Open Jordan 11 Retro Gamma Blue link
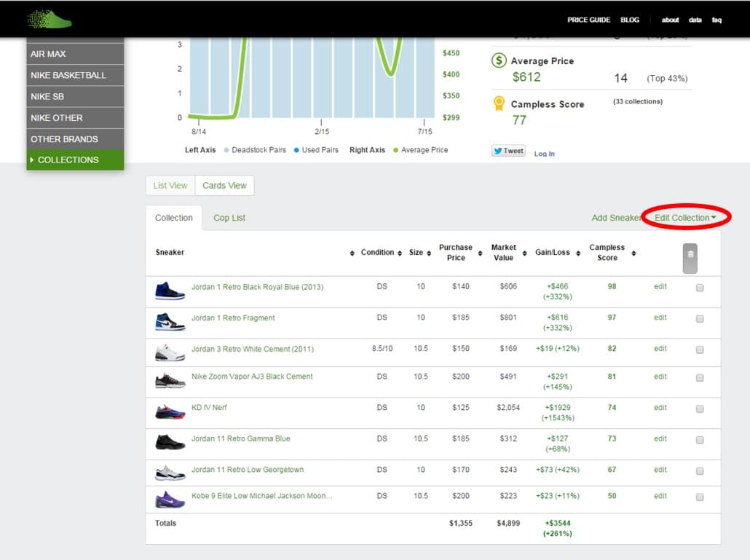Screen dimensions: 750x560 pos(240,438)
